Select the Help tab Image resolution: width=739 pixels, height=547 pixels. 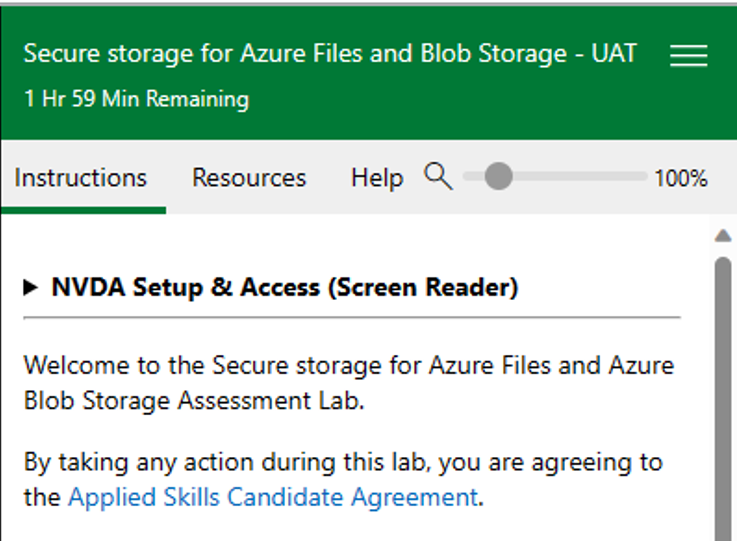[x=377, y=178]
